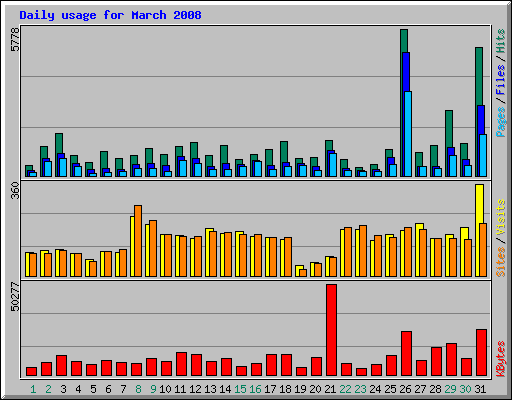Select the orange Sites bar for day 8

(x=138, y=241)
